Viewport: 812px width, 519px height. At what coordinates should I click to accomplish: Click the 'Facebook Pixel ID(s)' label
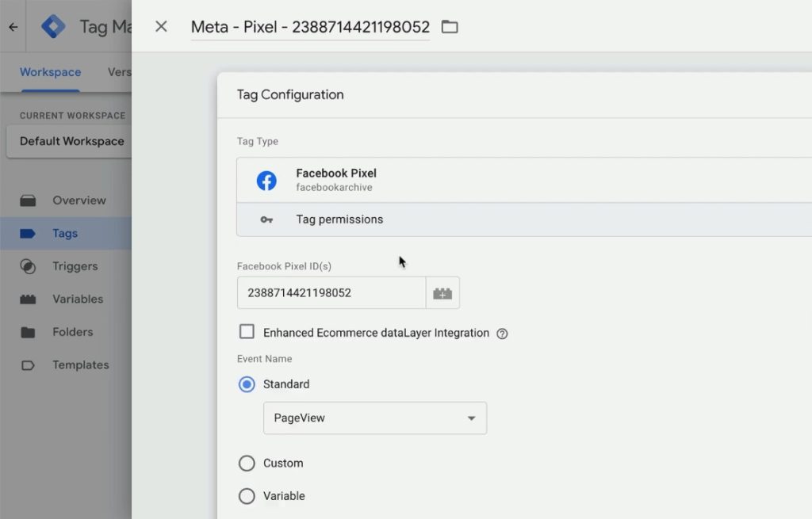[284, 266]
